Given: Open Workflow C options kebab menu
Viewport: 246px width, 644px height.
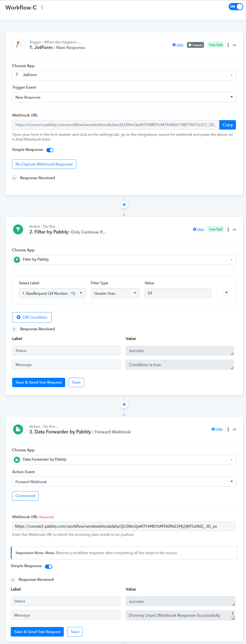Looking at the screenshot, I should 42,7.
